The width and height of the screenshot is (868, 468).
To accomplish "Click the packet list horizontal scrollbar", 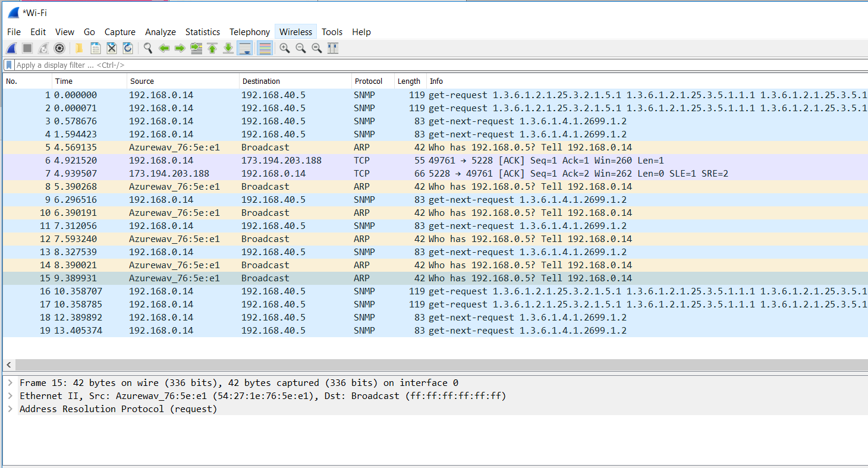I will (x=441, y=365).
